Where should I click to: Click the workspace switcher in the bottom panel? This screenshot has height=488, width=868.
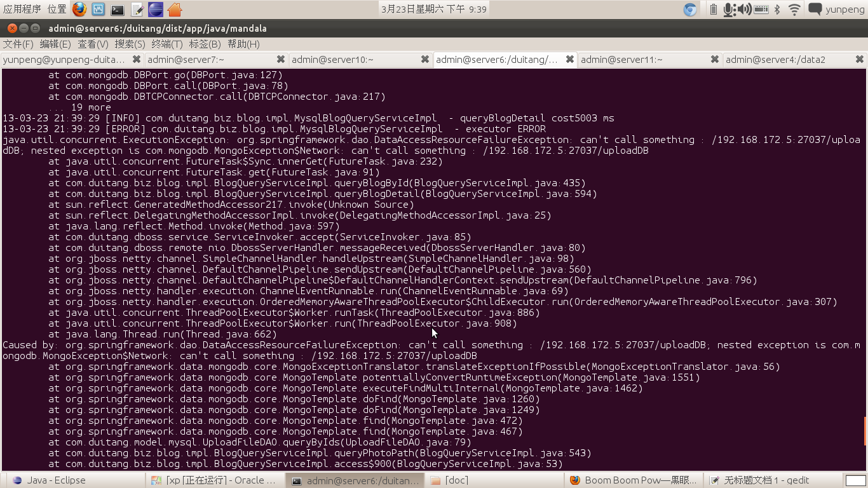click(855, 480)
